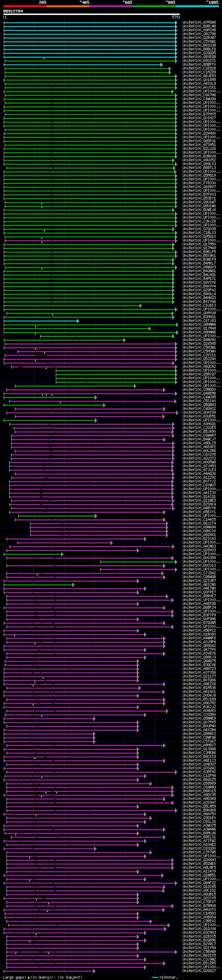This screenshot has height=980, width=222.
Task: Click UniRef100_C5BVW9 hit
Action: coord(199,951)
